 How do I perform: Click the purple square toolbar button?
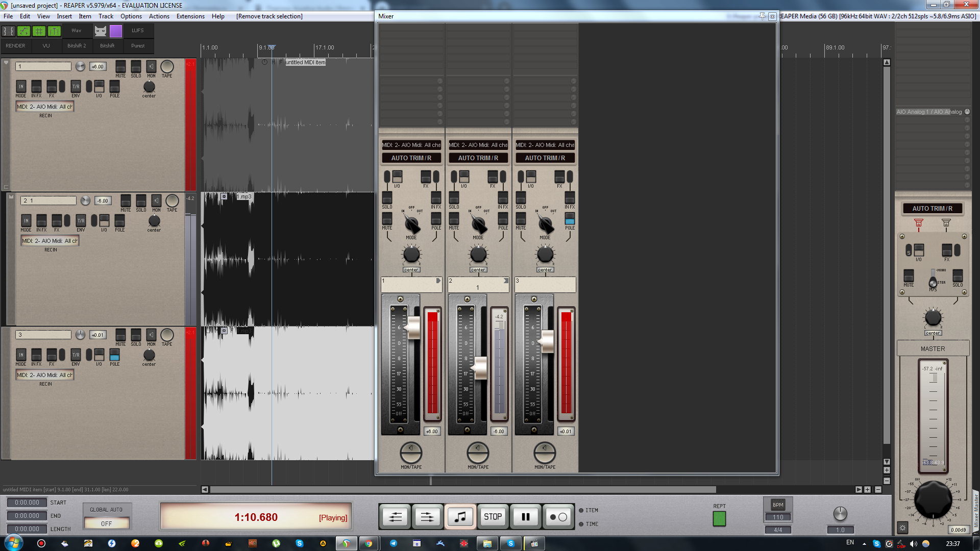[x=116, y=31]
